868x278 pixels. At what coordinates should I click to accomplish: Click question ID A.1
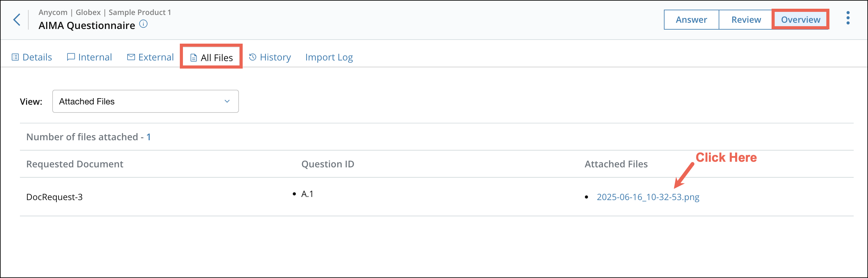(307, 194)
